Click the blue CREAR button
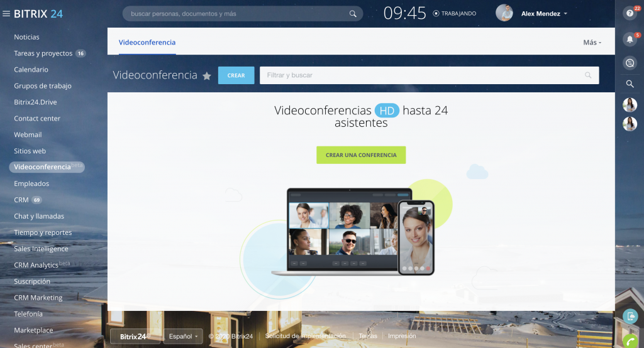 236,75
